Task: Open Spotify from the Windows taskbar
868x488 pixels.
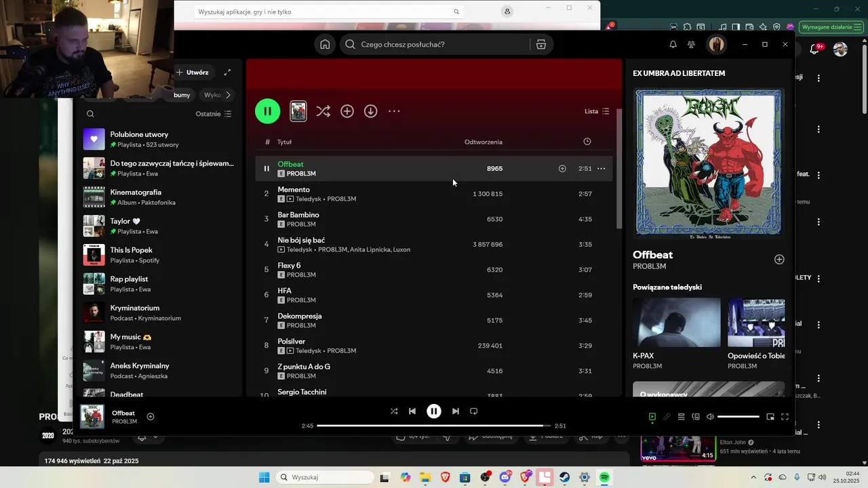Action: pyautogui.click(x=604, y=477)
